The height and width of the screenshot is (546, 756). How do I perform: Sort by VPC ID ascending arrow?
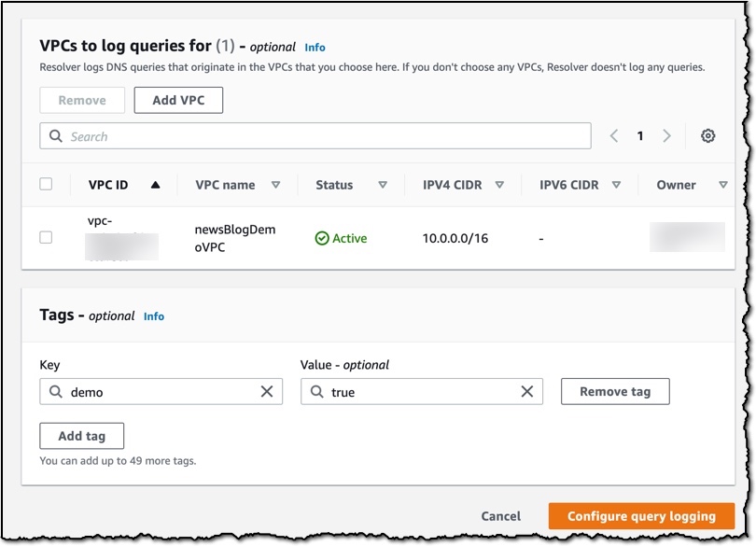click(x=155, y=185)
